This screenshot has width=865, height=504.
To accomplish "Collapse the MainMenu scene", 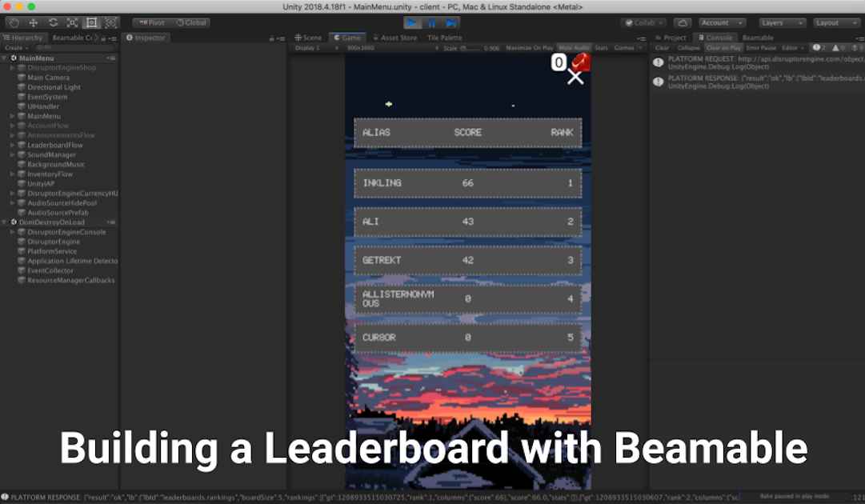I will (5, 58).
